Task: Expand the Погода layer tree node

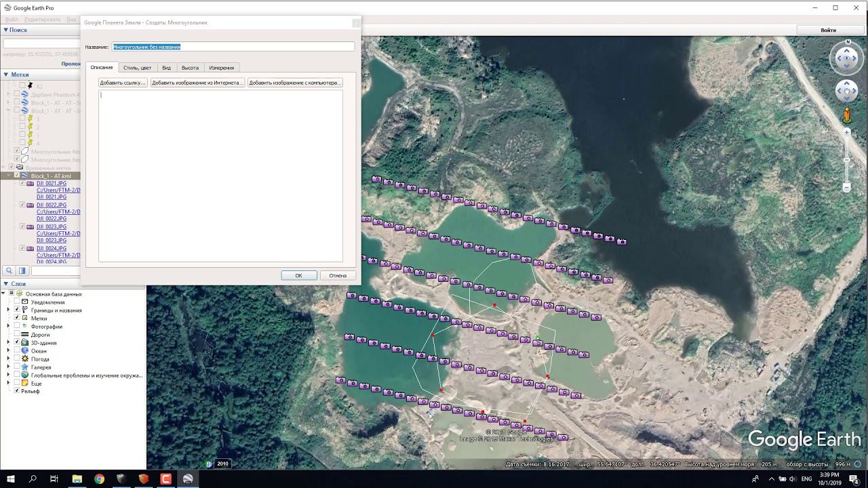Action: (x=8, y=359)
